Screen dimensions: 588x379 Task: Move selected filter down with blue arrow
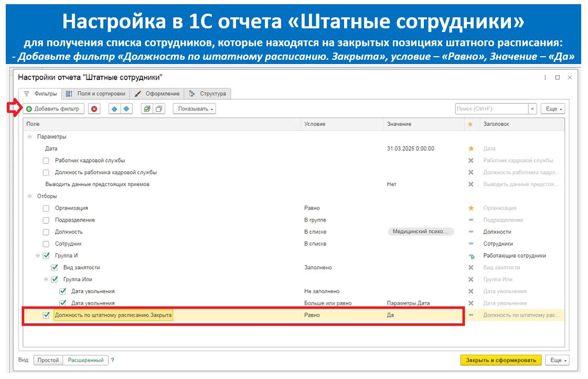coord(126,109)
